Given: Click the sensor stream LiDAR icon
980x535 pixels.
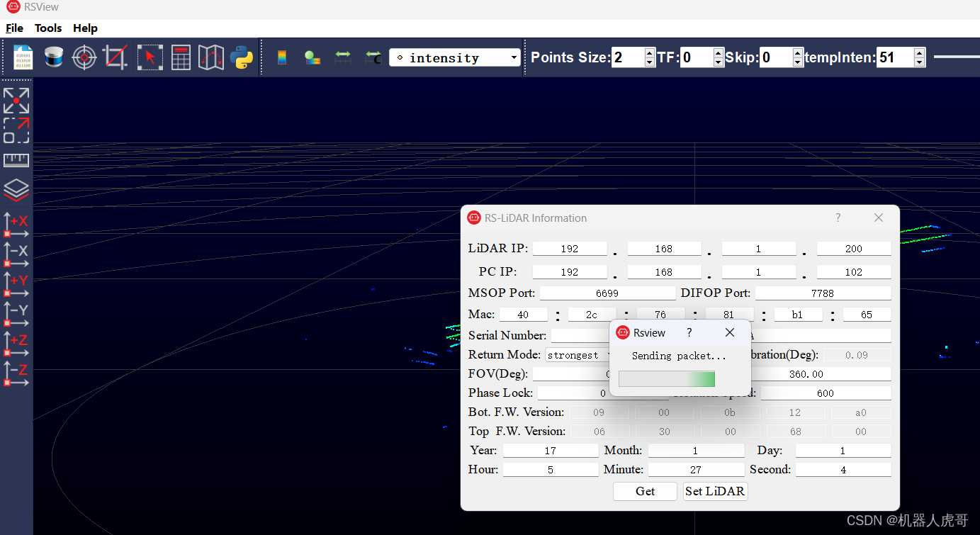Looking at the screenshot, I should (54, 57).
